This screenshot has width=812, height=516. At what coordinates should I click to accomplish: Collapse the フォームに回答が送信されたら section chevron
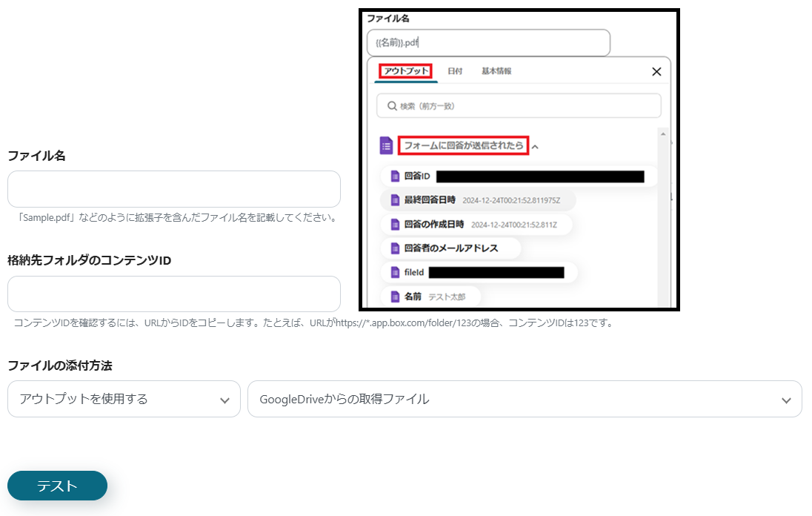535,147
